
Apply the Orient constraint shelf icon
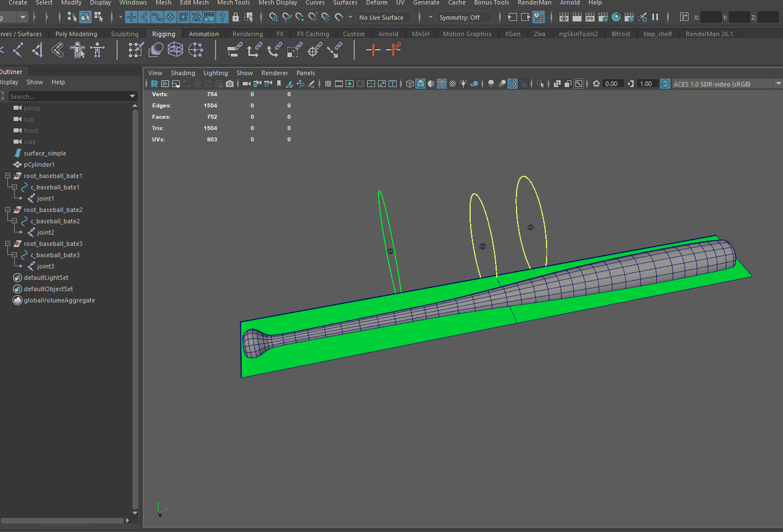coord(274,50)
